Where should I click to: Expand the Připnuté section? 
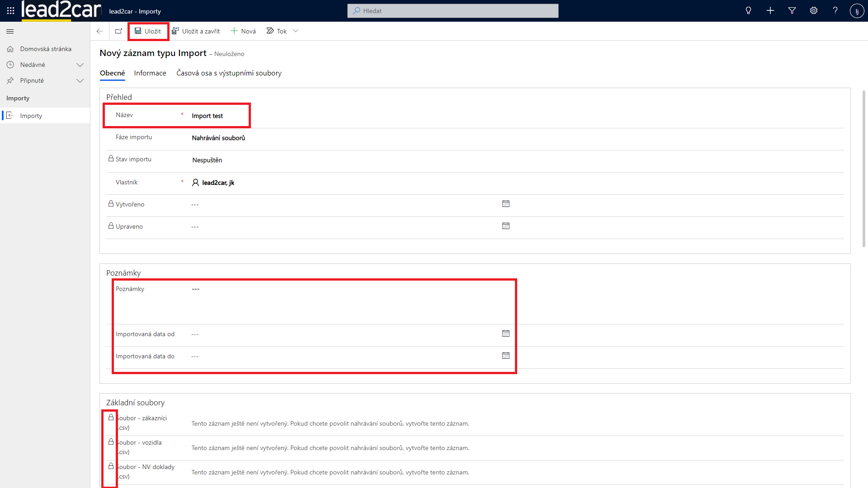[x=80, y=81]
